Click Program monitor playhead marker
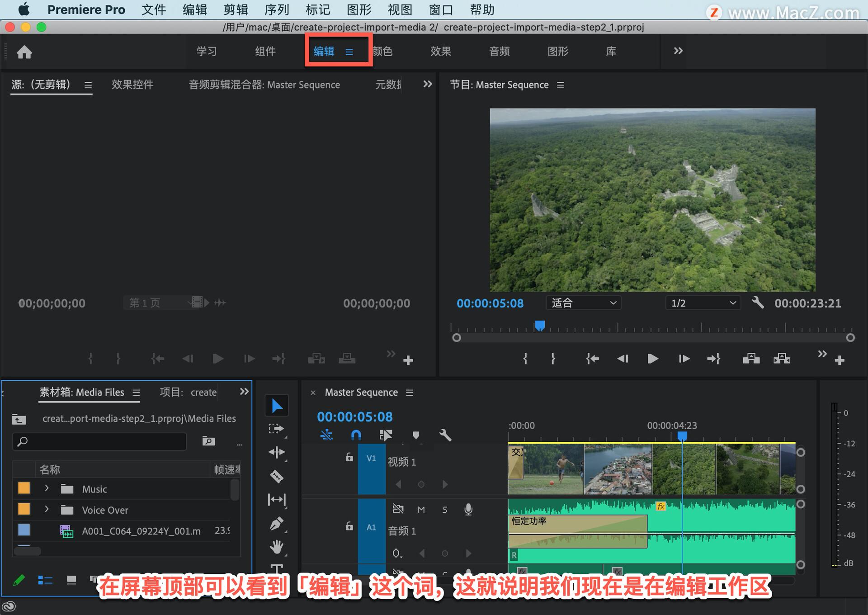 click(540, 326)
